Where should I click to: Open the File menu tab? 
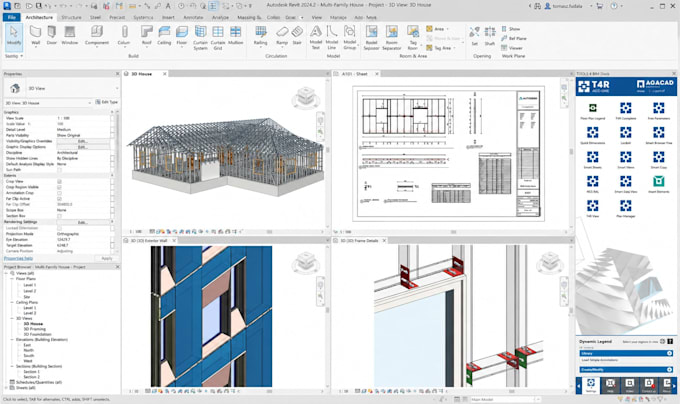click(x=11, y=17)
